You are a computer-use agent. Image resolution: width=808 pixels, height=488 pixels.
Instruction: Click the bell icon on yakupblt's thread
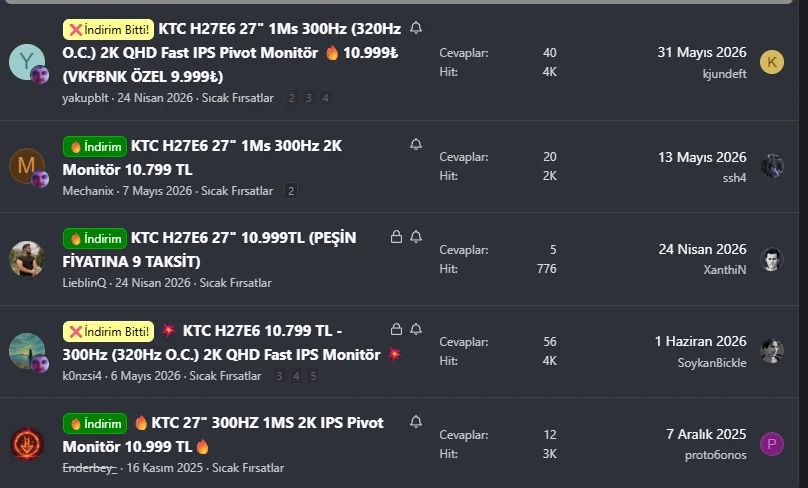(x=416, y=28)
